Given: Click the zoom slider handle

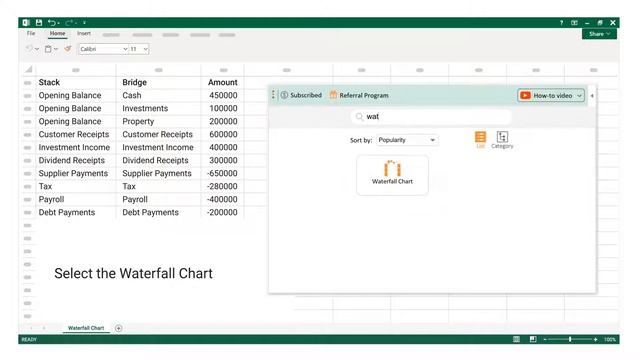Looking at the screenshot, I should click(570, 339).
